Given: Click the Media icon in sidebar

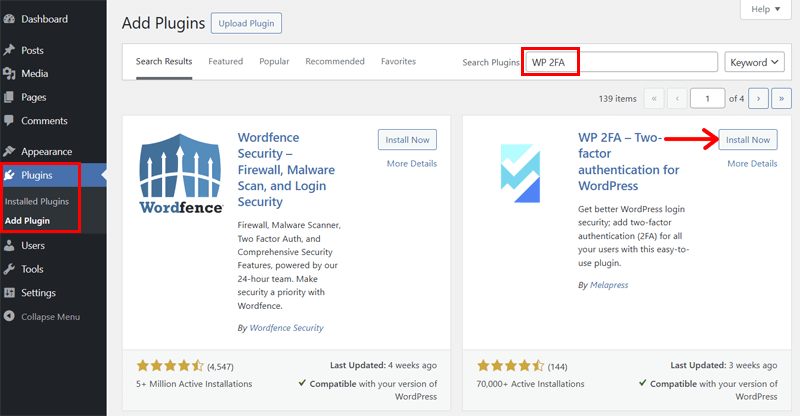Looking at the screenshot, I should [9, 74].
